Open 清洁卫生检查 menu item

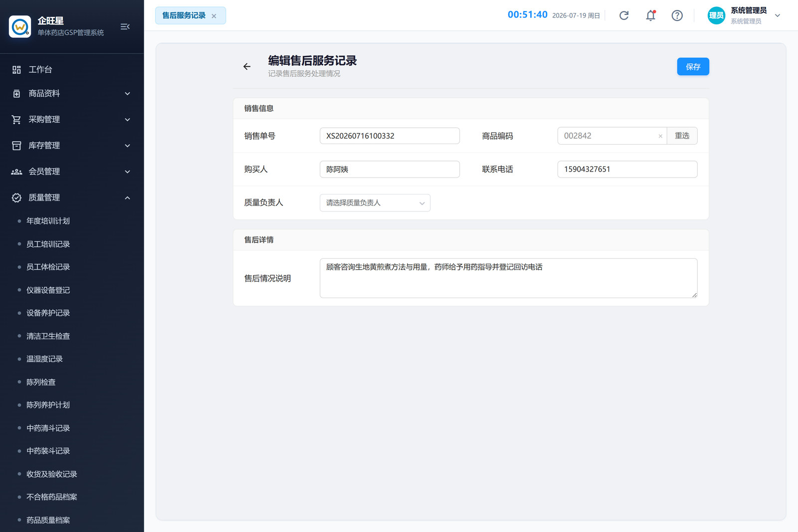coord(48,336)
